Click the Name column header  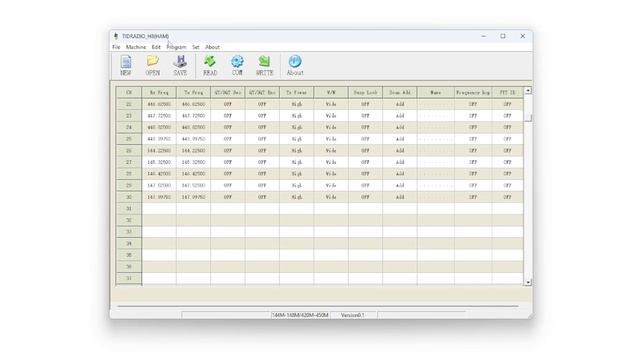click(x=436, y=93)
